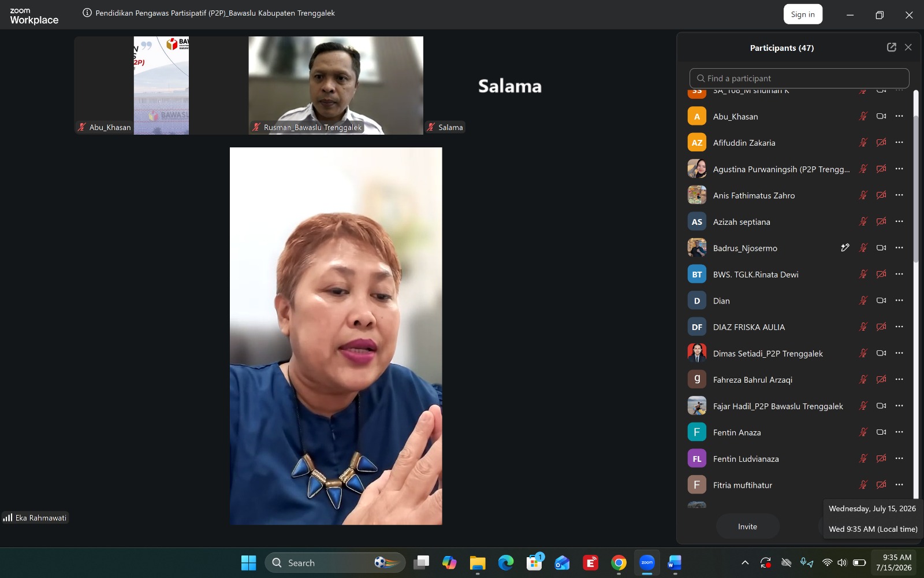Click Abu_Khasan's video camera icon
The image size is (924, 578).
tap(881, 116)
